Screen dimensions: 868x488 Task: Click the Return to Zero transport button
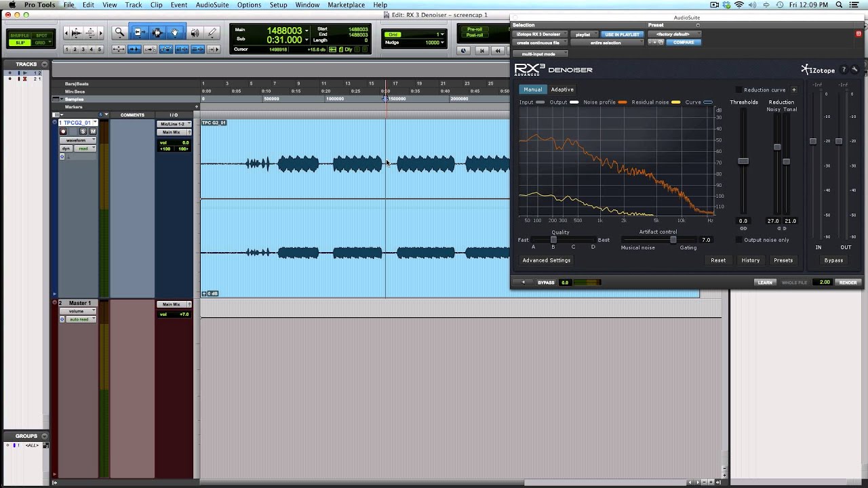[x=482, y=51]
